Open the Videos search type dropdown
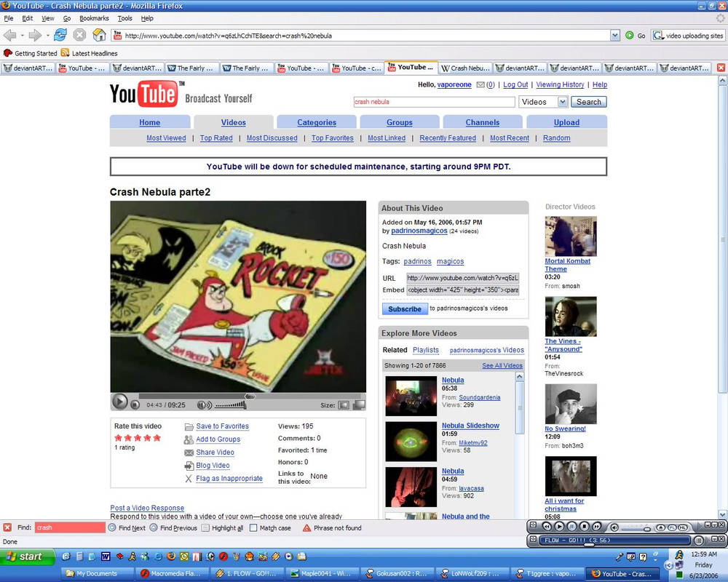 coord(562,102)
